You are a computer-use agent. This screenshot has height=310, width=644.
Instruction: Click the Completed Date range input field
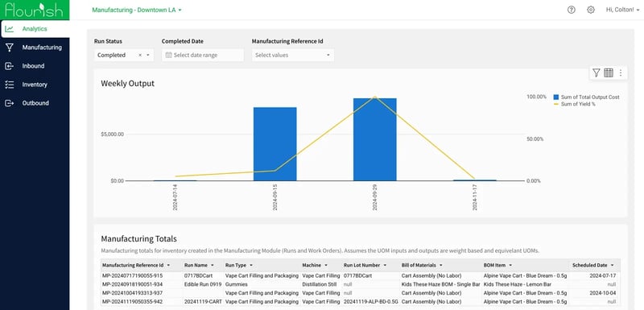(203, 55)
